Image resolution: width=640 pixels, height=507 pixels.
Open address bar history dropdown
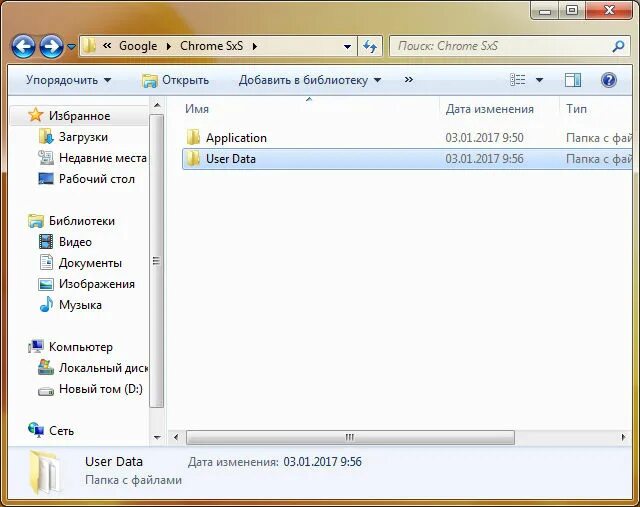[x=347, y=47]
